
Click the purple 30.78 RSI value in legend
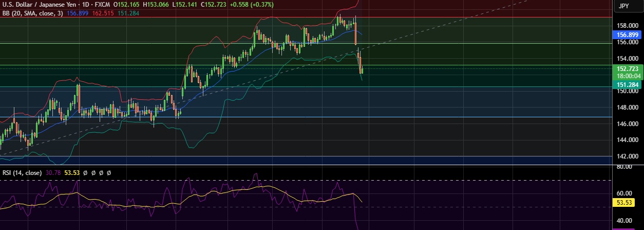54,173
